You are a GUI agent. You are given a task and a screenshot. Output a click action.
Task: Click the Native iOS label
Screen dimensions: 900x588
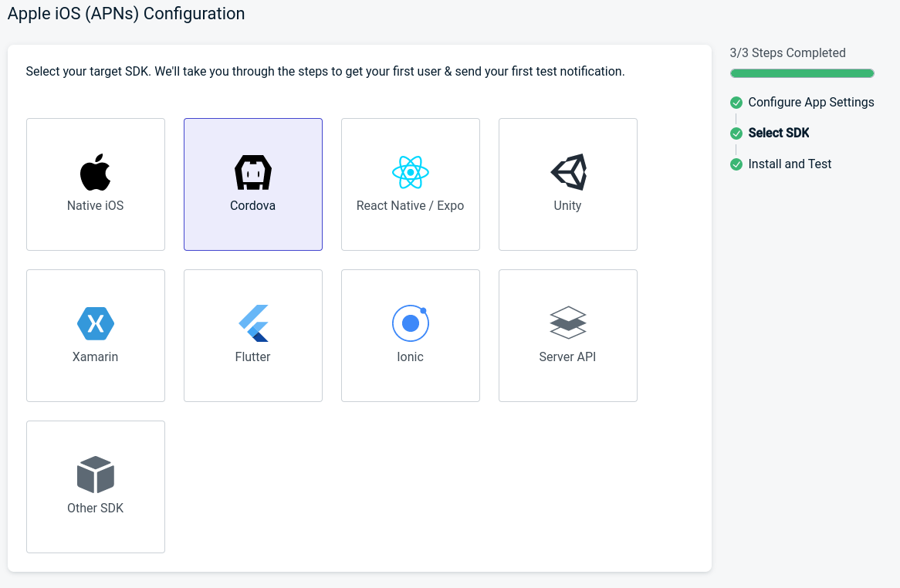click(x=95, y=206)
